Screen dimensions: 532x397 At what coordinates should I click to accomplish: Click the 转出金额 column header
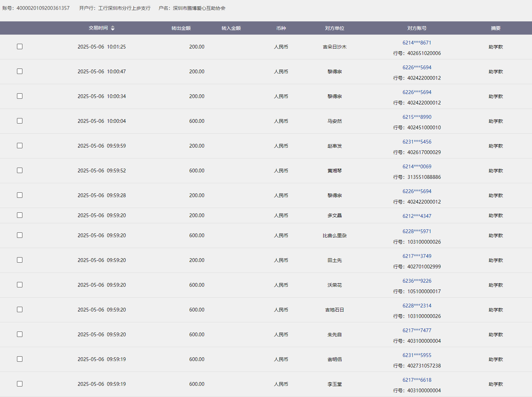181,28
